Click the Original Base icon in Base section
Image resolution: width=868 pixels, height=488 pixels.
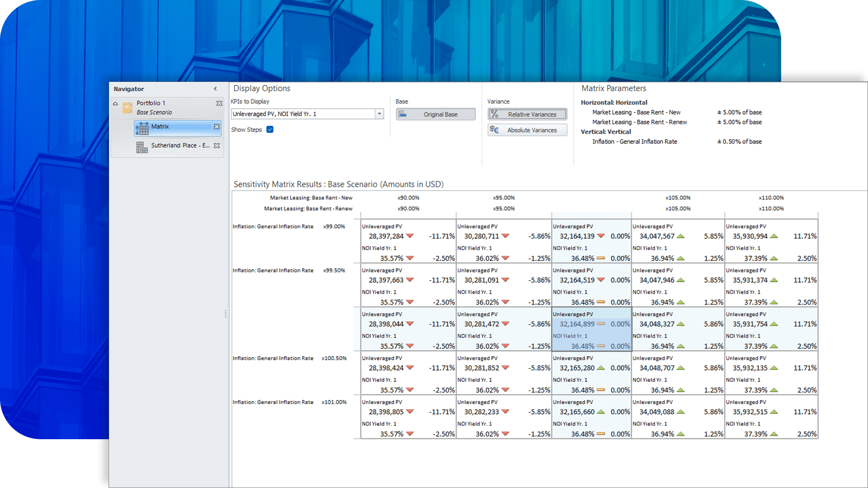pos(402,114)
